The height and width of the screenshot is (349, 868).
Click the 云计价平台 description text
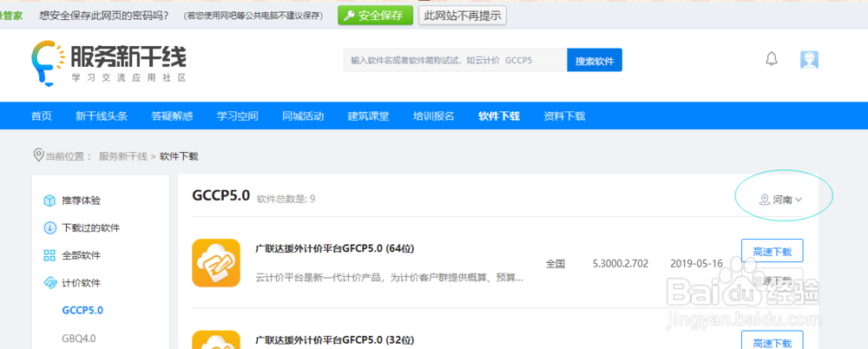click(x=389, y=277)
